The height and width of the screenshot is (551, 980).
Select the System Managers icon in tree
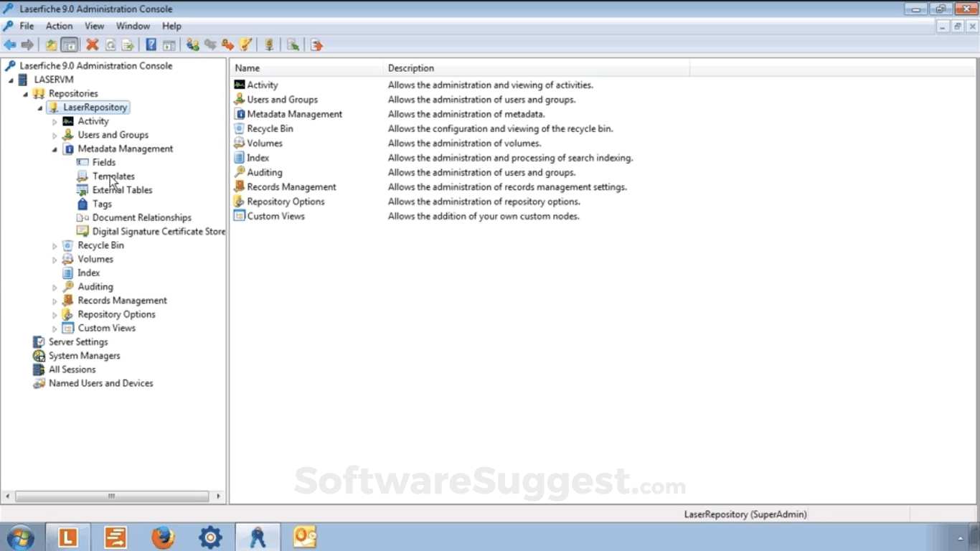pyautogui.click(x=39, y=356)
